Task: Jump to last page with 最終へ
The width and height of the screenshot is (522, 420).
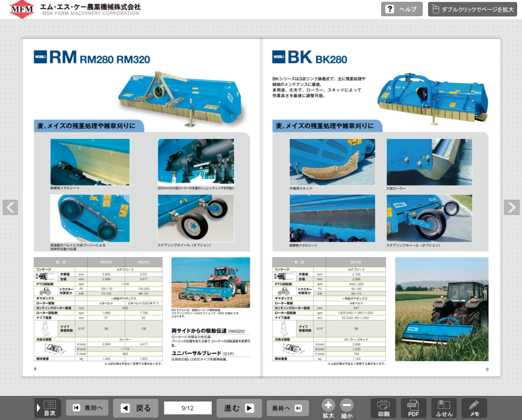Action: click(288, 408)
